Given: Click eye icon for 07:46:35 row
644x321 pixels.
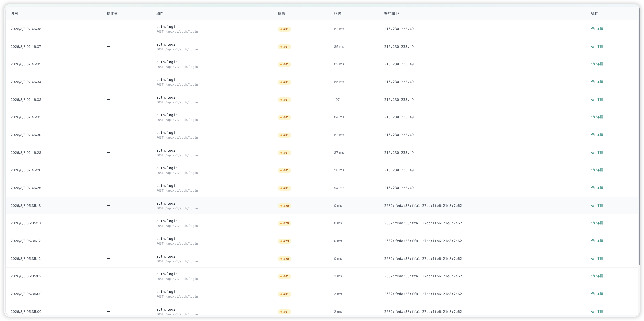Looking at the screenshot, I should pyautogui.click(x=593, y=64).
